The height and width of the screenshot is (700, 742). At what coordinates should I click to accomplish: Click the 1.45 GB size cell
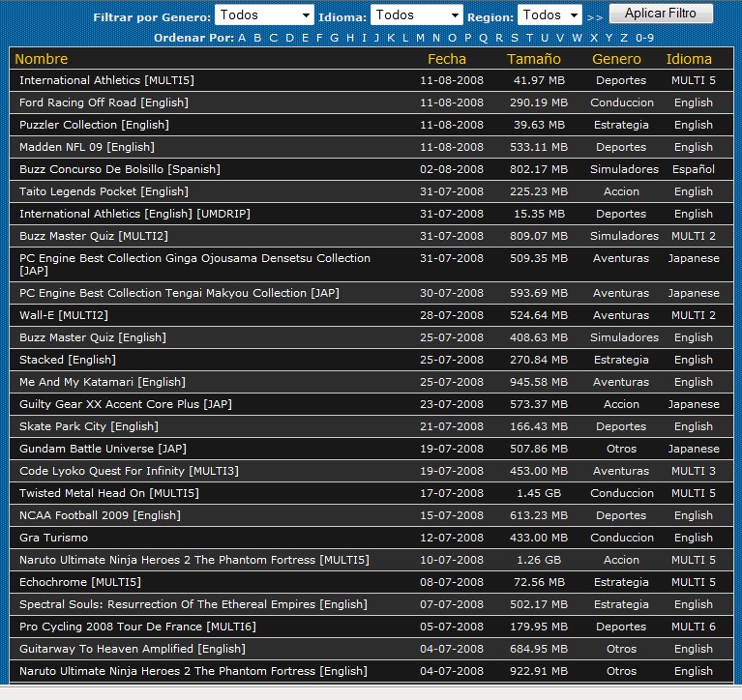click(539, 493)
